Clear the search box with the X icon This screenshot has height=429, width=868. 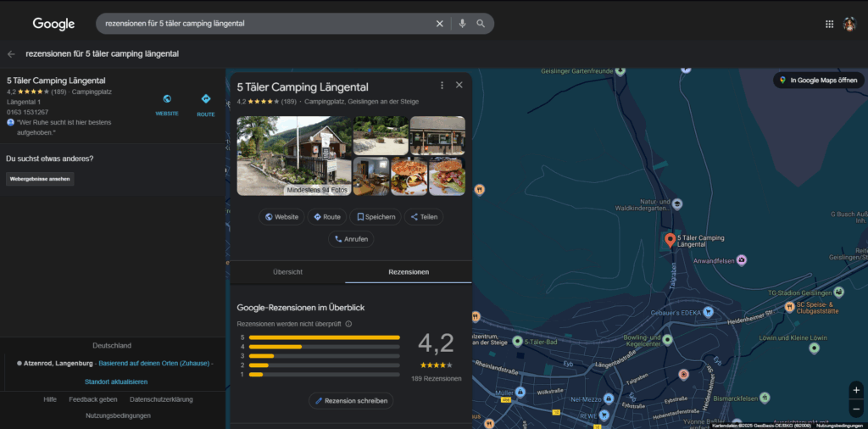tap(440, 24)
